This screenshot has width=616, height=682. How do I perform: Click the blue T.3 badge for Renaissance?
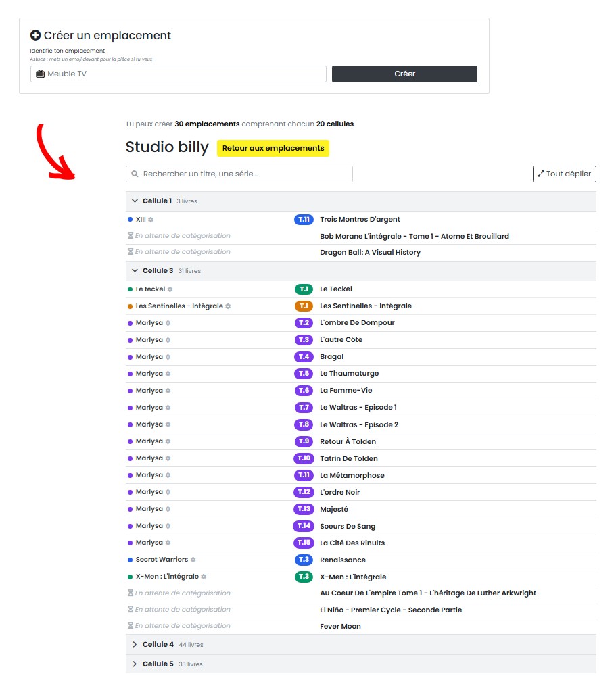pyautogui.click(x=304, y=560)
